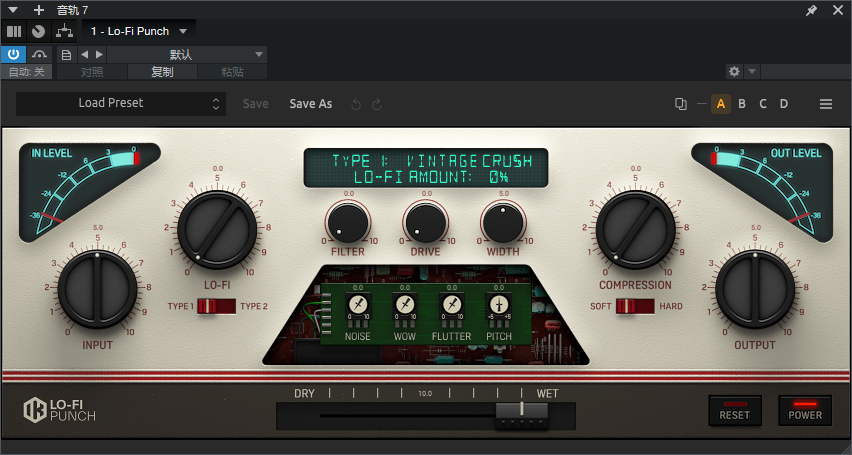The width and height of the screenshot is (852, 455).
Task: Go to next preset arrow
Action: pyautogui.click(x=99, y=54)
